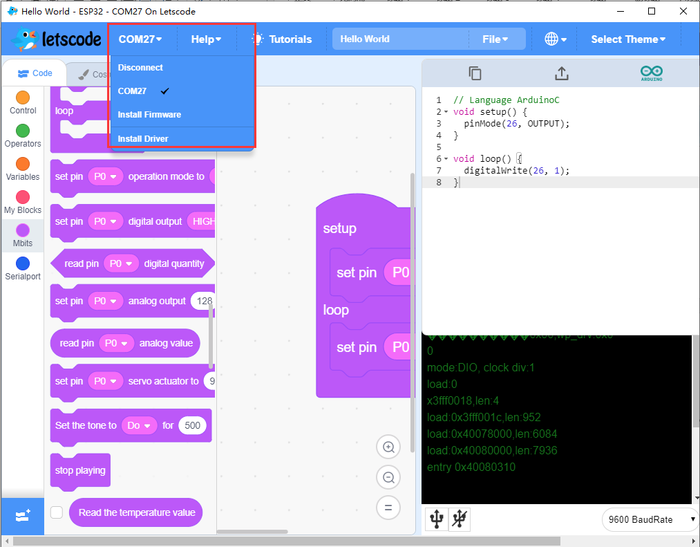Open the Tutorials link

(x=281, y=40)
